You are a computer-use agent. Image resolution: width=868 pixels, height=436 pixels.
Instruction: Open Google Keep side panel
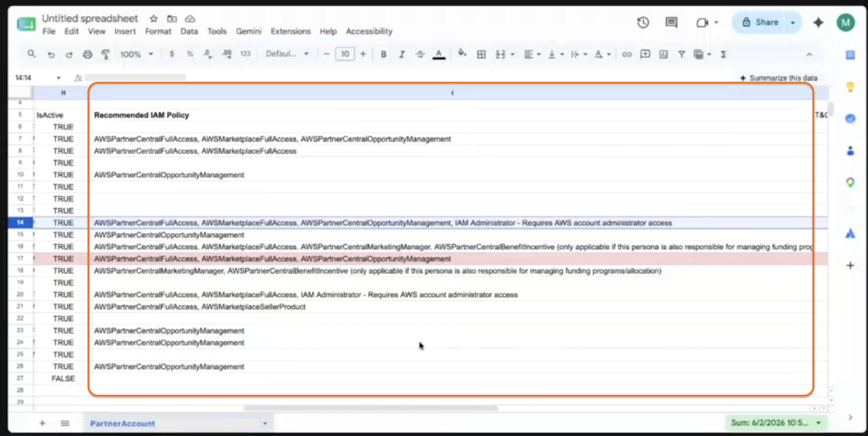850,87
